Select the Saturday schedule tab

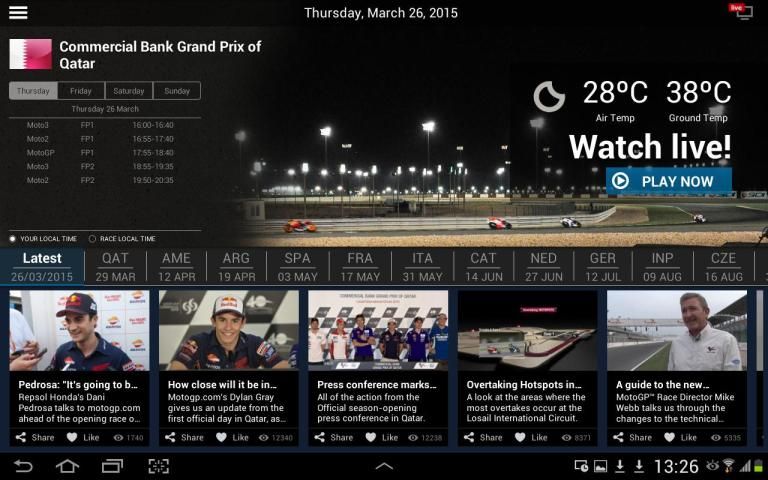(129, 91)
